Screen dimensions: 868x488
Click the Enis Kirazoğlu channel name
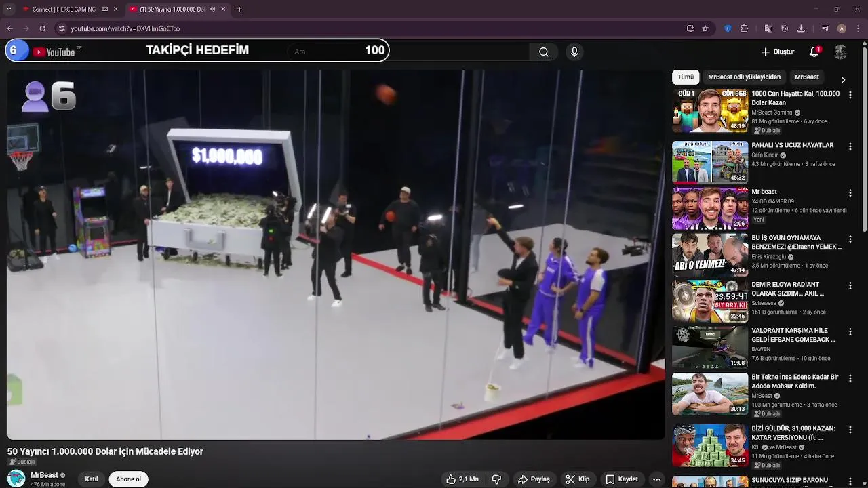click(768, 257)
